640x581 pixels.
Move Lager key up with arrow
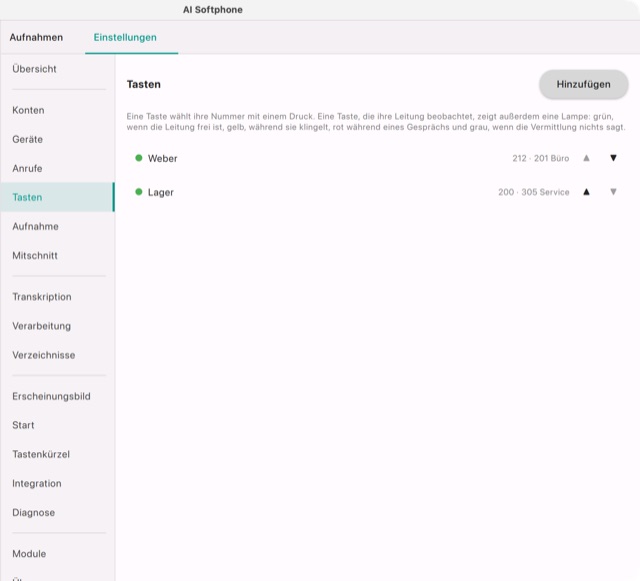(x=586, y=192)
